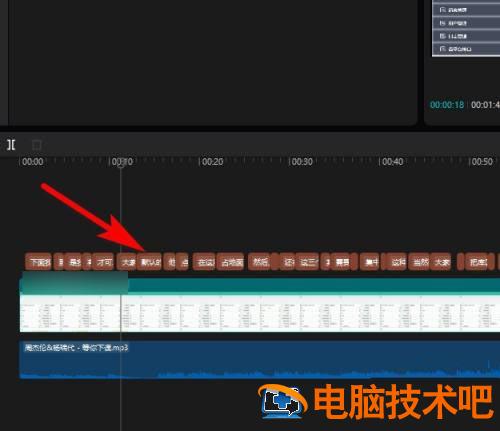Jump to the 00:00 ruler mark
Screen dimensions: 500x431
[33, 162]
